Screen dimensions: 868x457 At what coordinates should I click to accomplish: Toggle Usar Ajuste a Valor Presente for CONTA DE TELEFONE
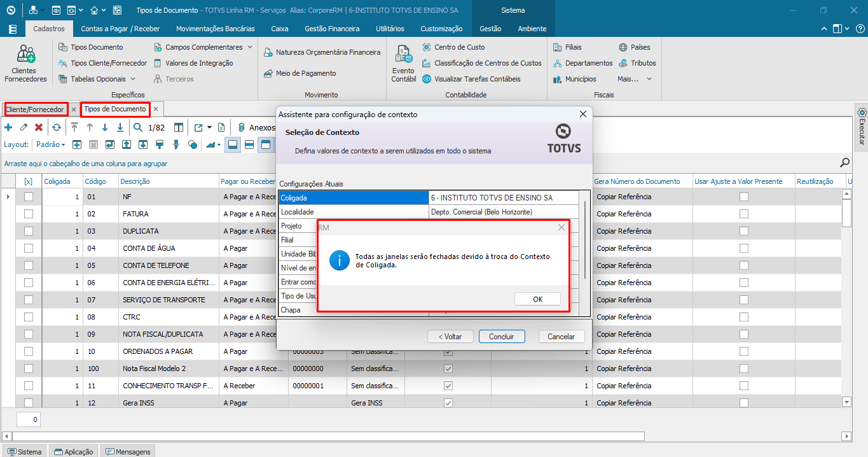click(744, 265)
